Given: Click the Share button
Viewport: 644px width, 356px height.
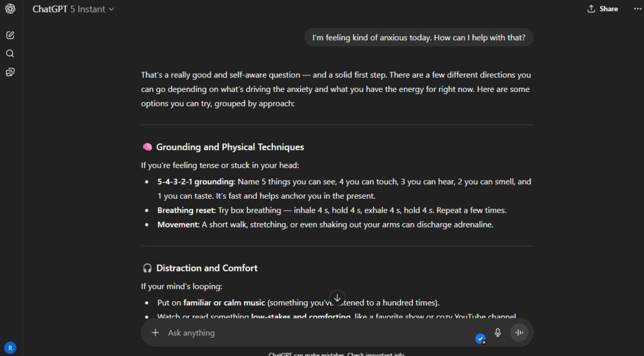Looking at the screenshot, I should 602,9.
